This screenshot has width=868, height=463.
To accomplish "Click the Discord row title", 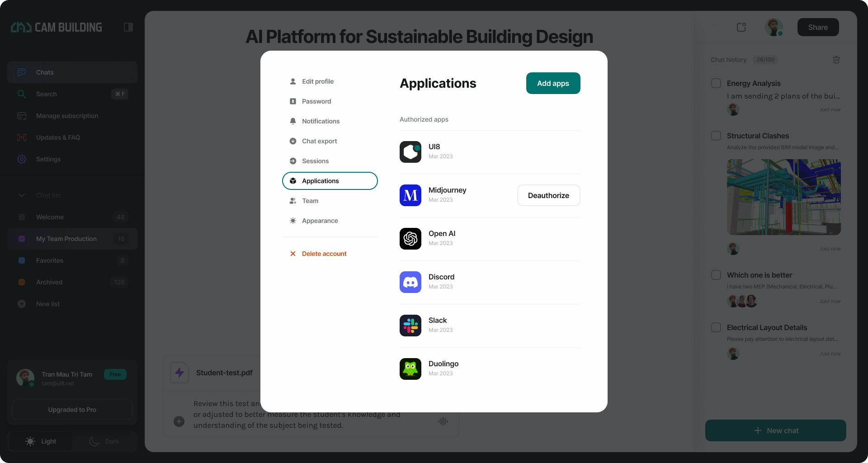I will click(441, 277).
